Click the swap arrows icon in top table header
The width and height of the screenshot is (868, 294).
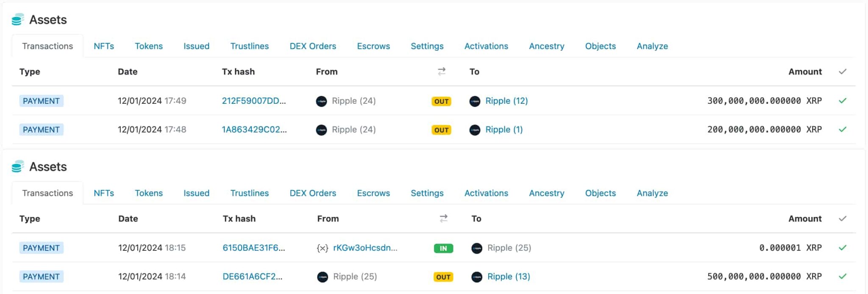pos(442,71)
